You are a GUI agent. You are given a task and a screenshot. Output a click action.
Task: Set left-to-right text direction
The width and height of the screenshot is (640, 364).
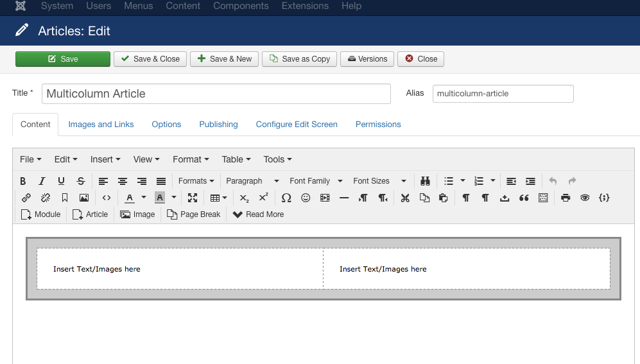pos(363,198)
